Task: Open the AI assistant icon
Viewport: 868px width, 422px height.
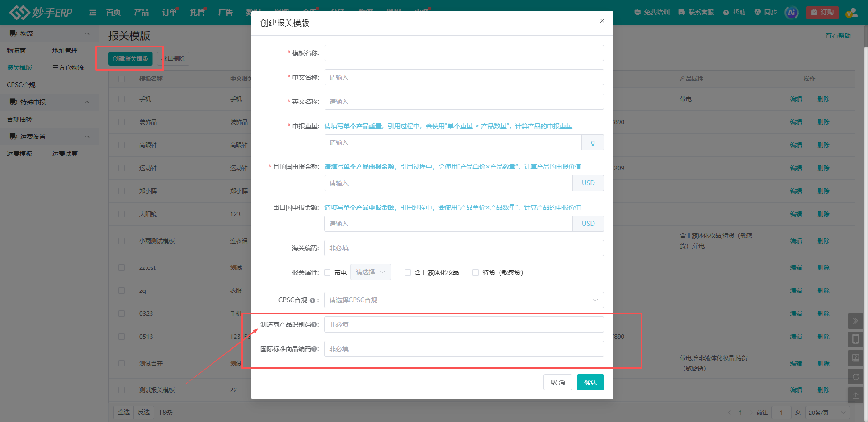Action: coord(792,13)
